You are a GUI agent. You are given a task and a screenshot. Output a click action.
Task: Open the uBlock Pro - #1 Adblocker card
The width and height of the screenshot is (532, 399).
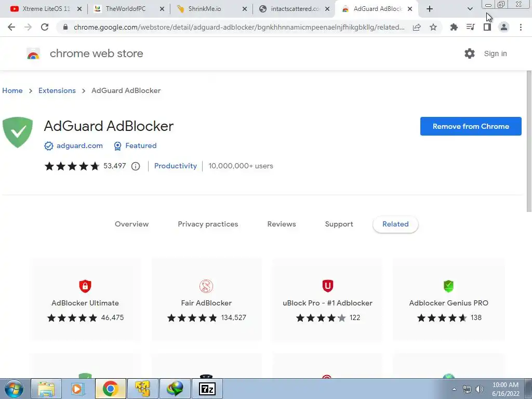coord(327,299)
